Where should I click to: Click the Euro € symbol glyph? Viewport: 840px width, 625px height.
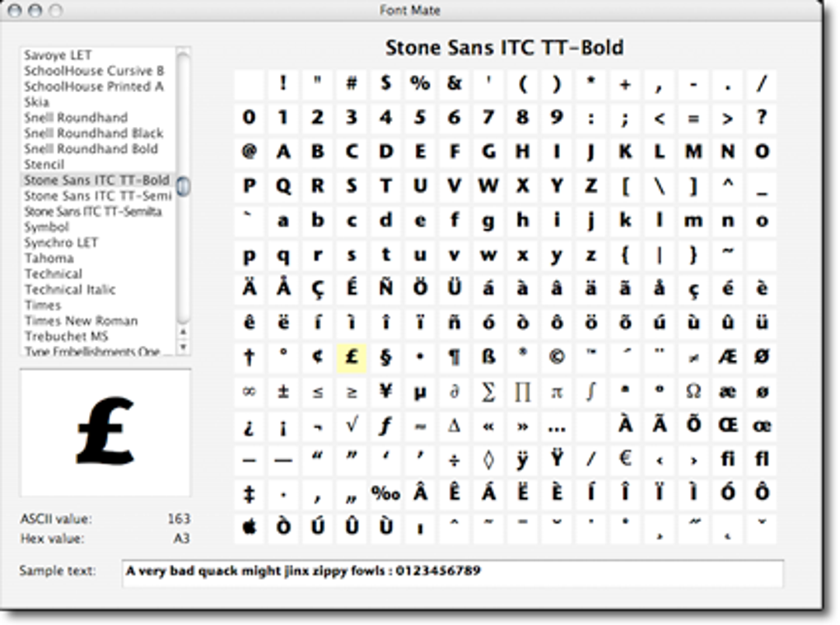[x=623, y=459]
